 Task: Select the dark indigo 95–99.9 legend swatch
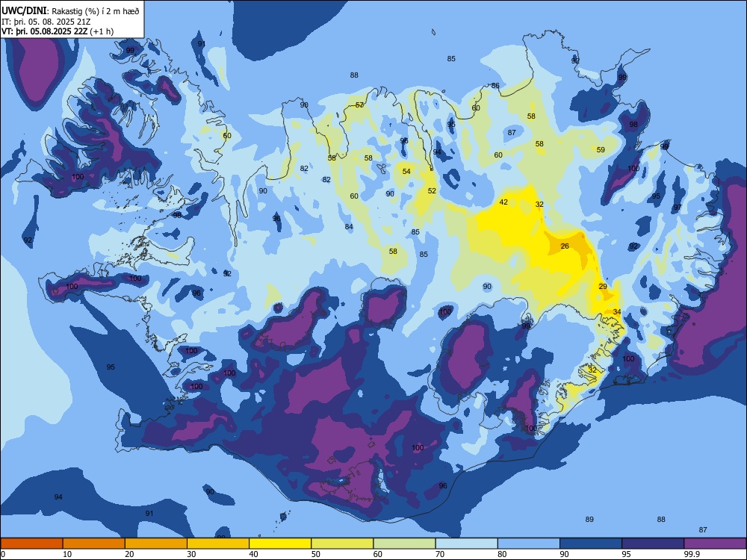pos(653,544)
